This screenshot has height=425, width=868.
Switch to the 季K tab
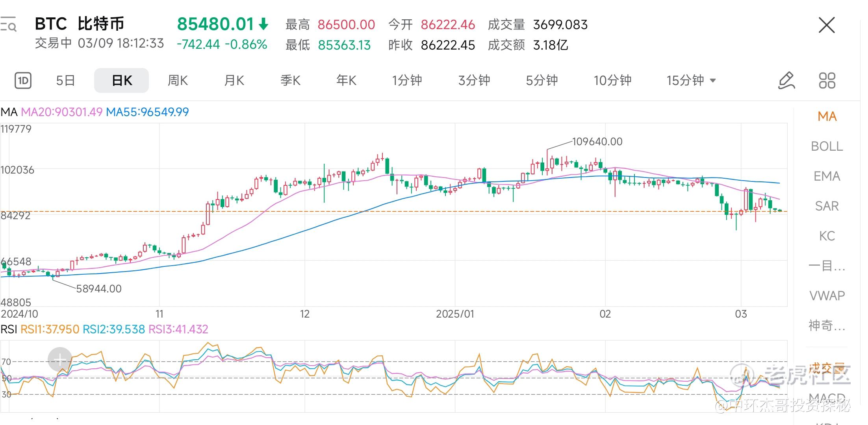pos(290,81)
